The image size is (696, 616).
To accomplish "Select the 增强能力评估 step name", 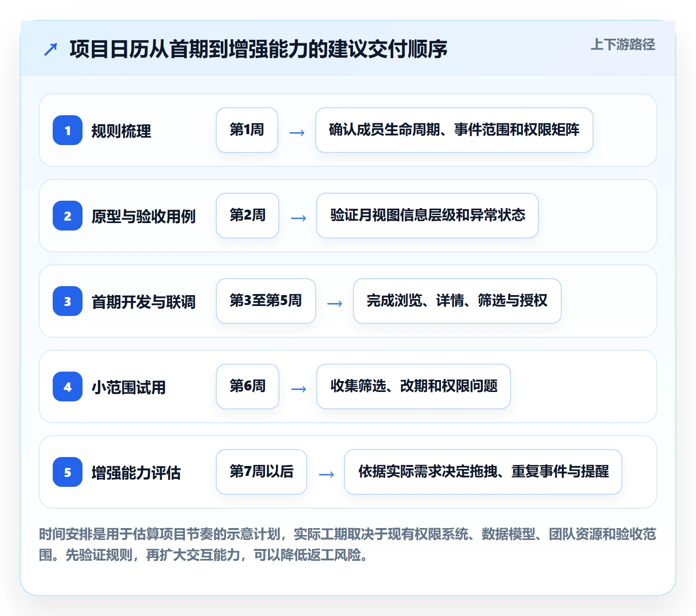I will pos(136,472).
